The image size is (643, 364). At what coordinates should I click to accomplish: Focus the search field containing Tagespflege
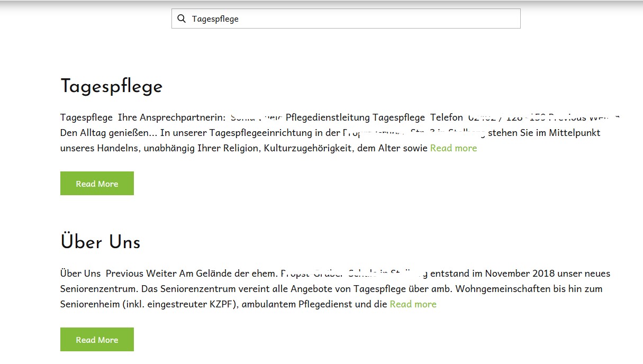346,19
